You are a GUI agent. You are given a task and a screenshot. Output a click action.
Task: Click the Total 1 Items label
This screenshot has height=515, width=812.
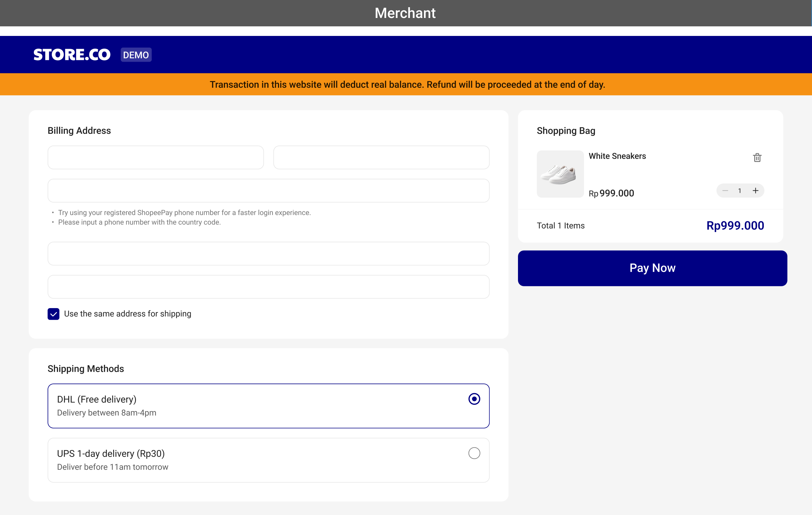(x=560, y=225)
